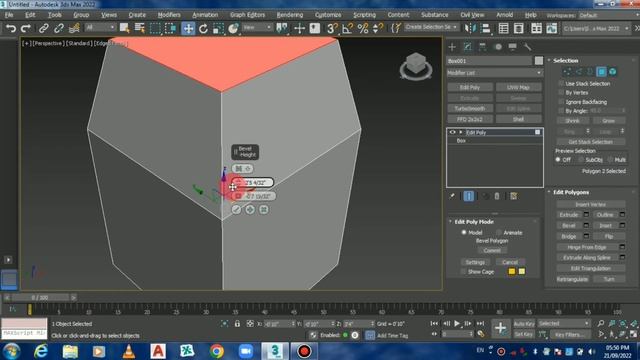The width and height of the screenshot is (640, 360).
Task: Open the reference coordinate View dropdown
Action: click(257, 27)
